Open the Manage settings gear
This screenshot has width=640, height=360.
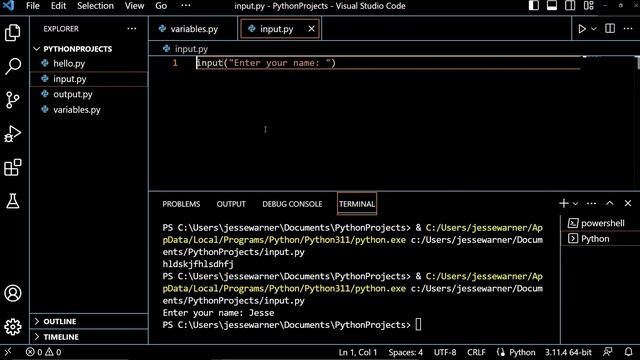pyautogui.click(x=13, y=327)
